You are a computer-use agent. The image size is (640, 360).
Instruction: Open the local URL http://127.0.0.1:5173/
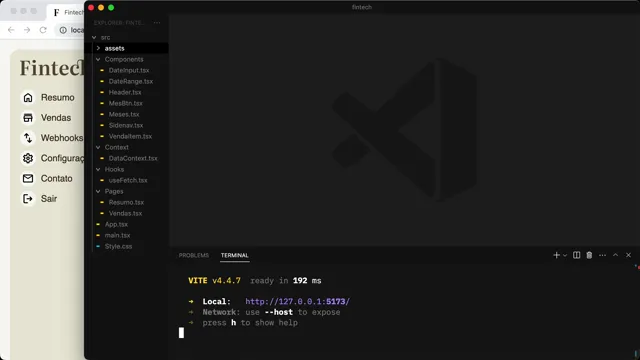click(298, 302)
